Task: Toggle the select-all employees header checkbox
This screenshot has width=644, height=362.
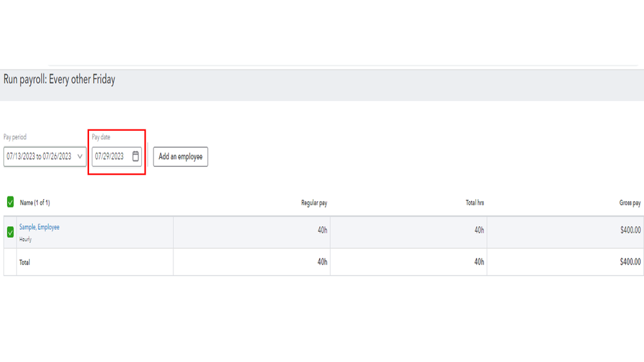Action: 10,202
